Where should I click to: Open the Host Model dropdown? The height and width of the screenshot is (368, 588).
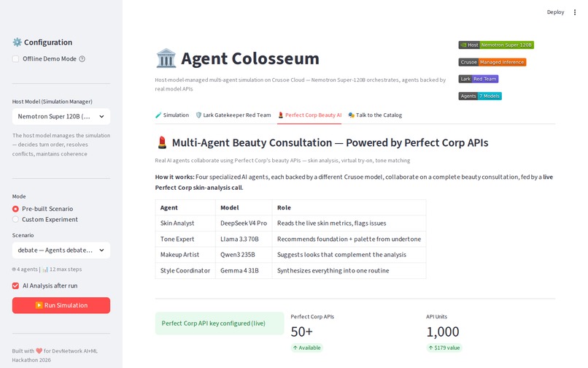[61, 116]
